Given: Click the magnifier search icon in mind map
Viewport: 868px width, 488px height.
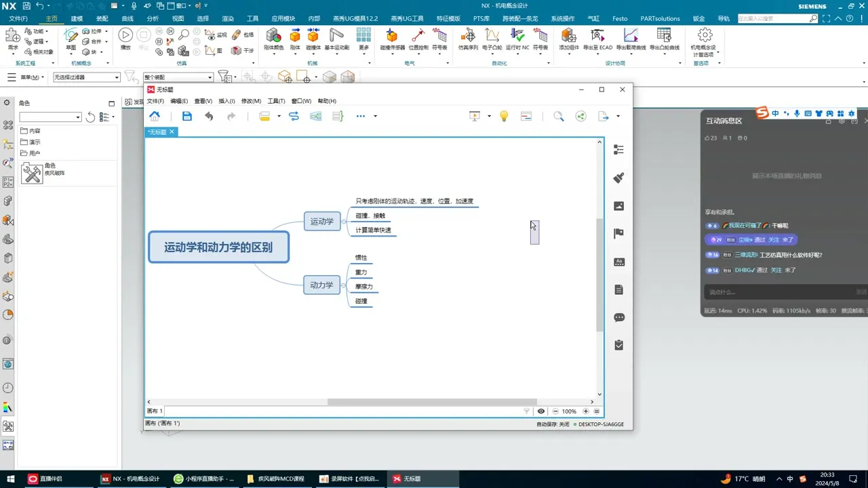Looking at the screenshot, I should (x=558, y=117).
